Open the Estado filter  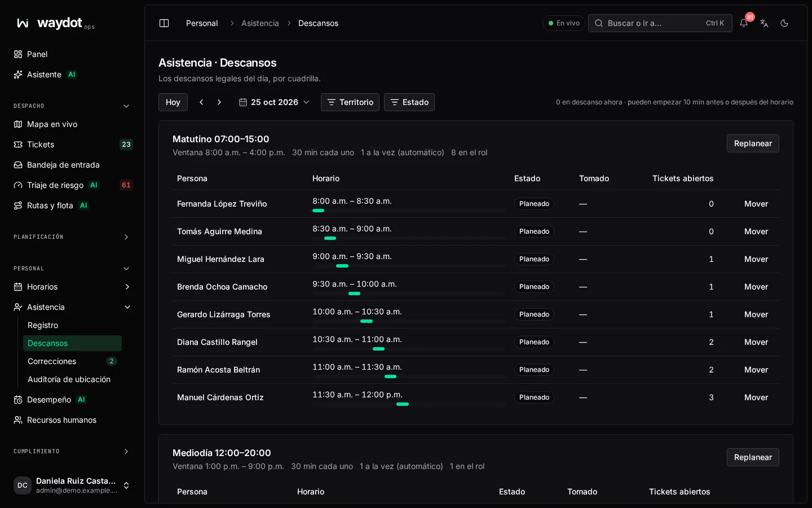[409, 102]
